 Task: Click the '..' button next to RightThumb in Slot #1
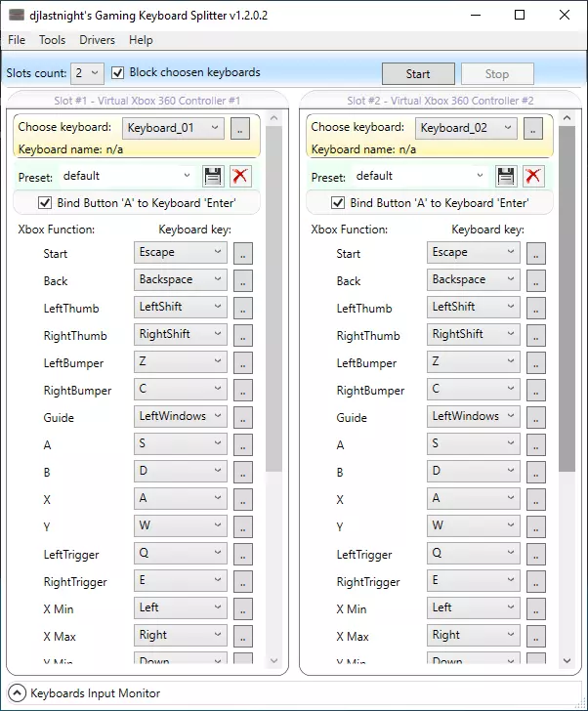click(243, 335)
